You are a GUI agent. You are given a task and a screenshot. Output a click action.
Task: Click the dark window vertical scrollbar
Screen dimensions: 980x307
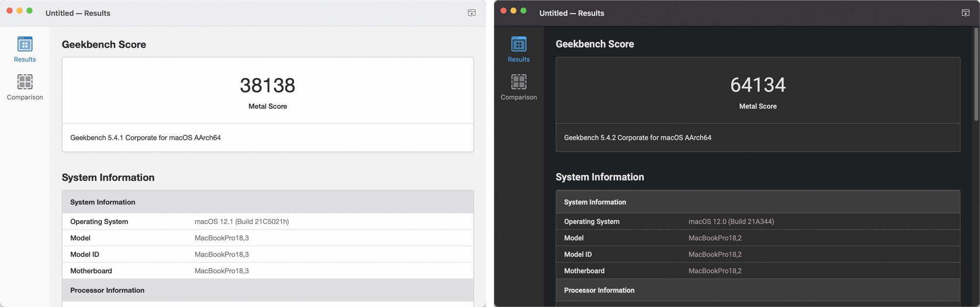tap(976, 74)
